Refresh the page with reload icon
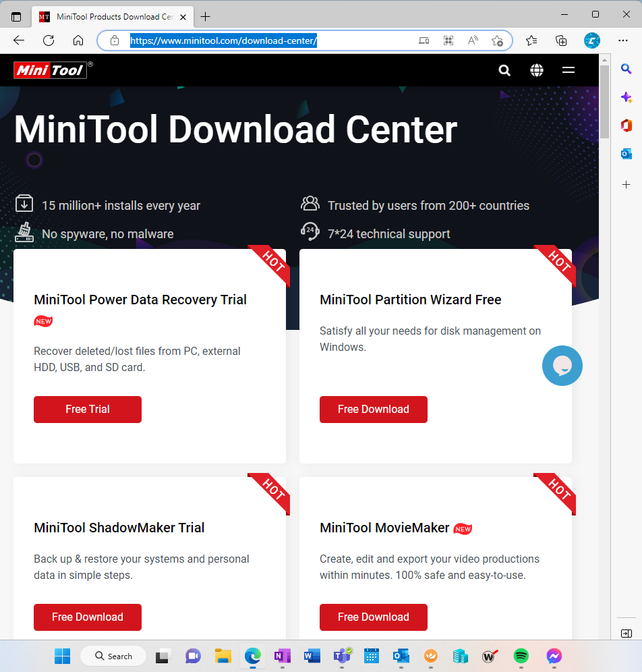This screenshot has width=642, height=672. coord(49,40)
